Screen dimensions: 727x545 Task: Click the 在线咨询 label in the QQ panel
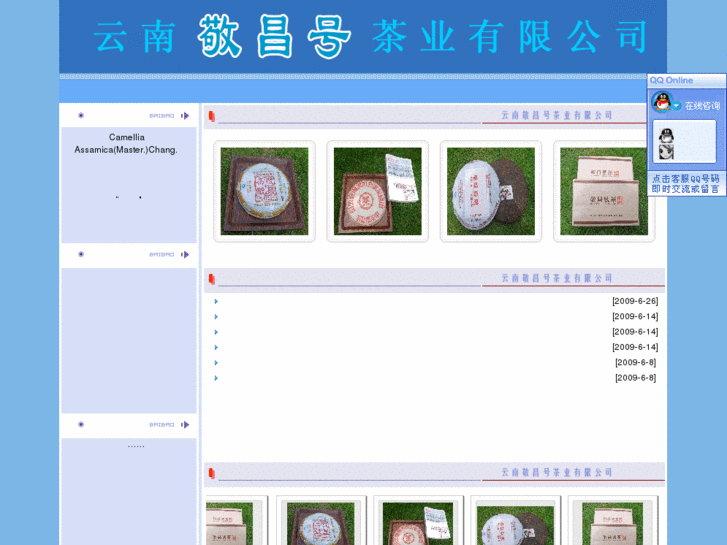pyautogui.click(x=702, y=106)
